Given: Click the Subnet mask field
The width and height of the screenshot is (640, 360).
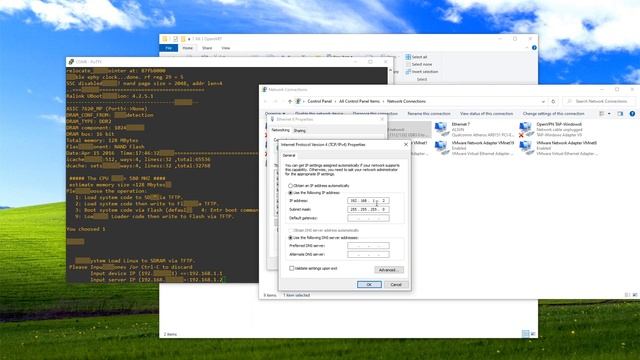Looking at the screenshot, I should pos(368,209).
